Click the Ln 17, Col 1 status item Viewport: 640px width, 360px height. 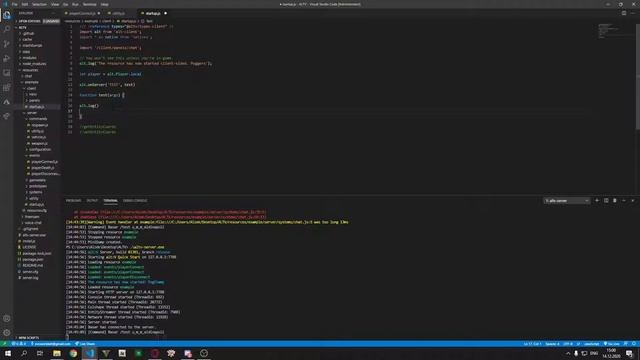532,344
